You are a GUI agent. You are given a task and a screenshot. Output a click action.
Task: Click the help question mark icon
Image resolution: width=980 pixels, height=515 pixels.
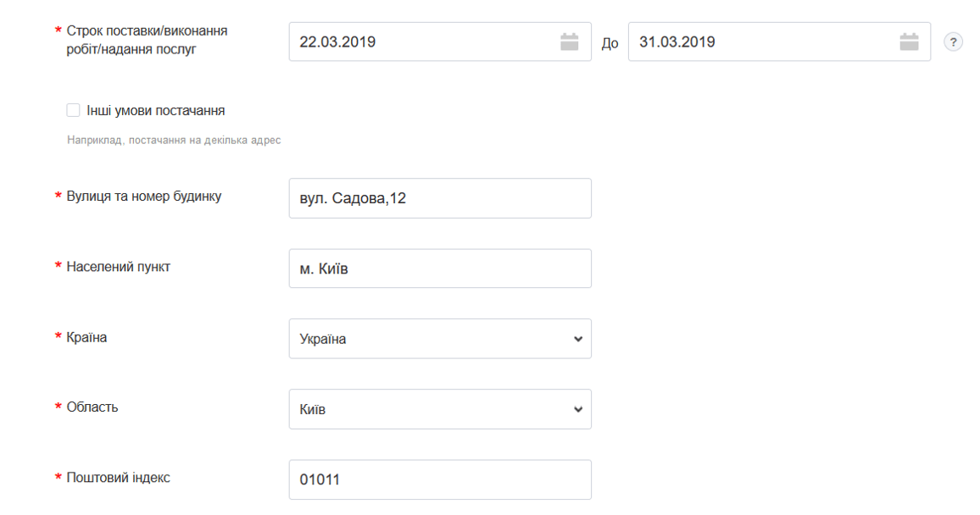954,42
